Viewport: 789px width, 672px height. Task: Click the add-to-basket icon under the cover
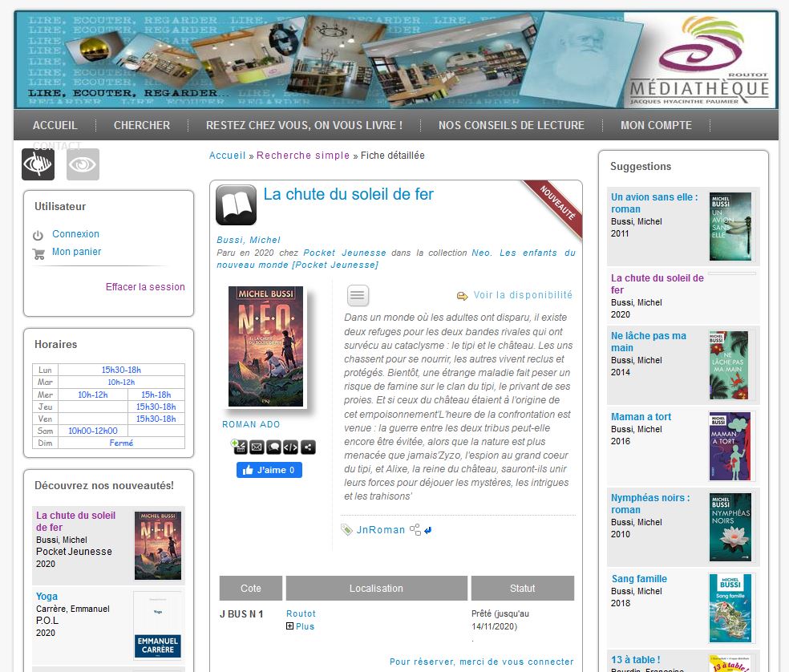coord(240,447)
